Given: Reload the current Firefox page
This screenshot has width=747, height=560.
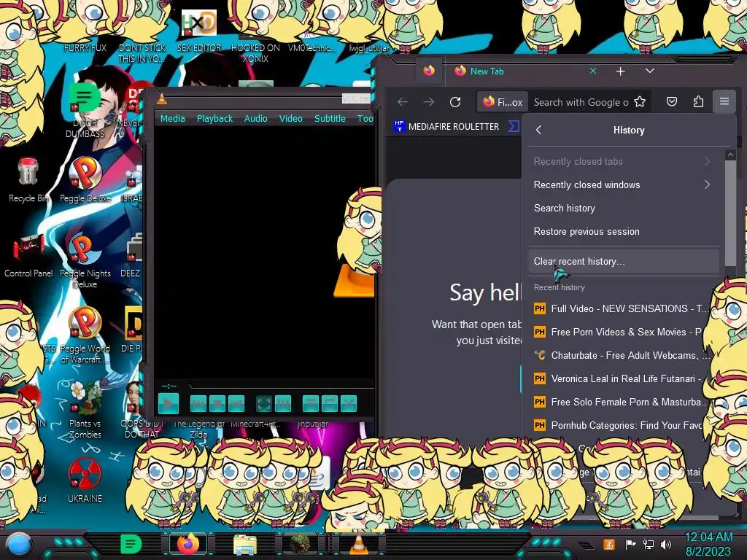Looking at the screenshot, I should point(455,102).
